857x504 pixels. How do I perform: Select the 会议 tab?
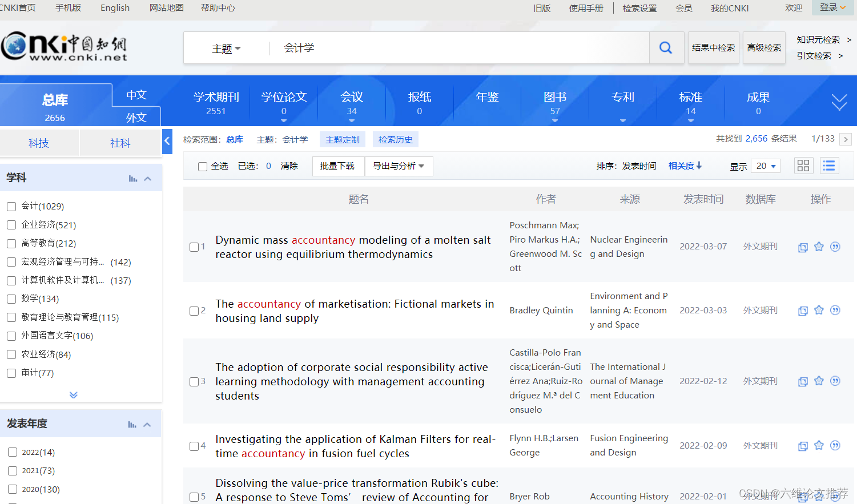[x=352, y=102]
